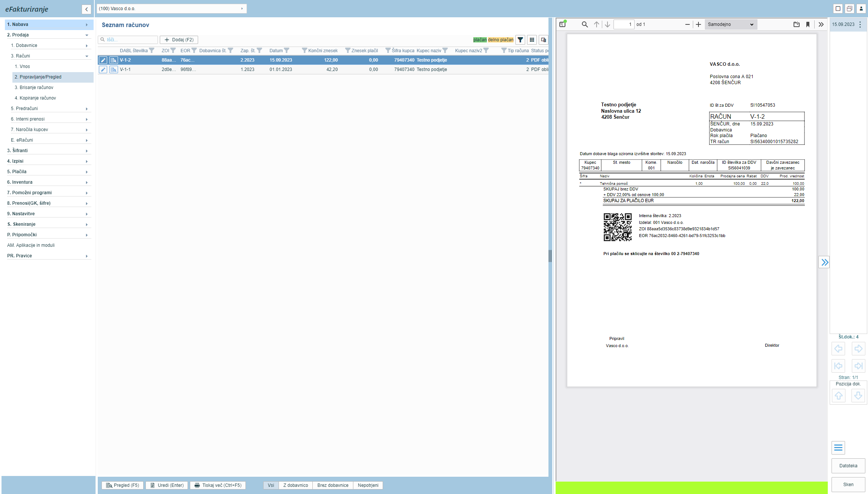Go to previous document with the left arrow
Screen dimensions: 868x494
point(838,349)
